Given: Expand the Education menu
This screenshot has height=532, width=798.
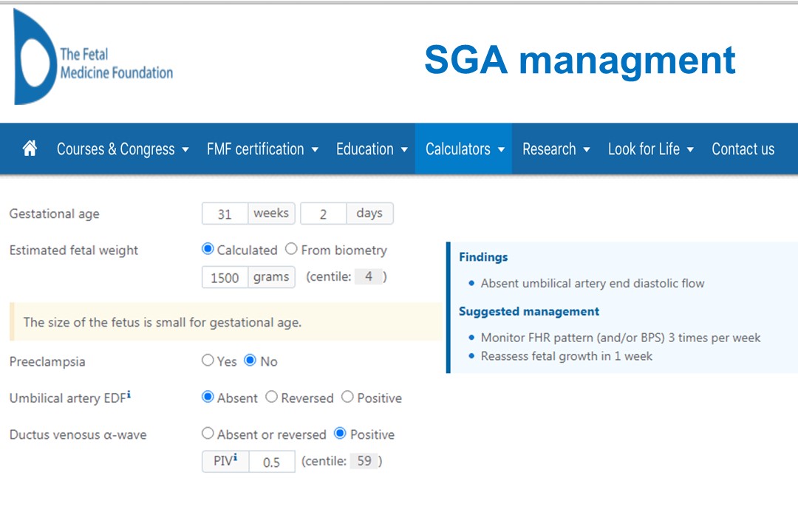Looking at the screenshot, I should (372, 149).
